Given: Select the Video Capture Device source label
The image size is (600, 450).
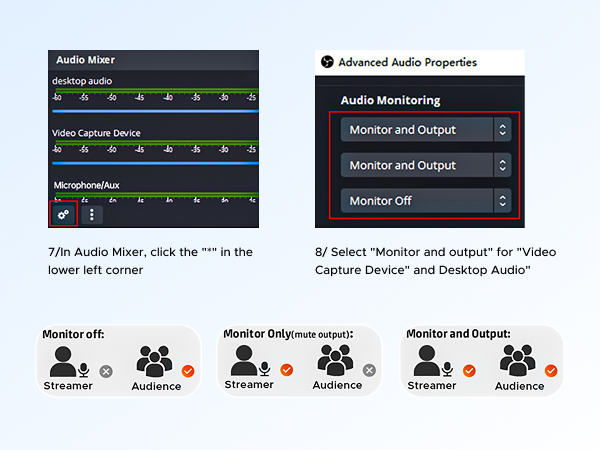Looking at the screenshot, I should pos(97,133).
